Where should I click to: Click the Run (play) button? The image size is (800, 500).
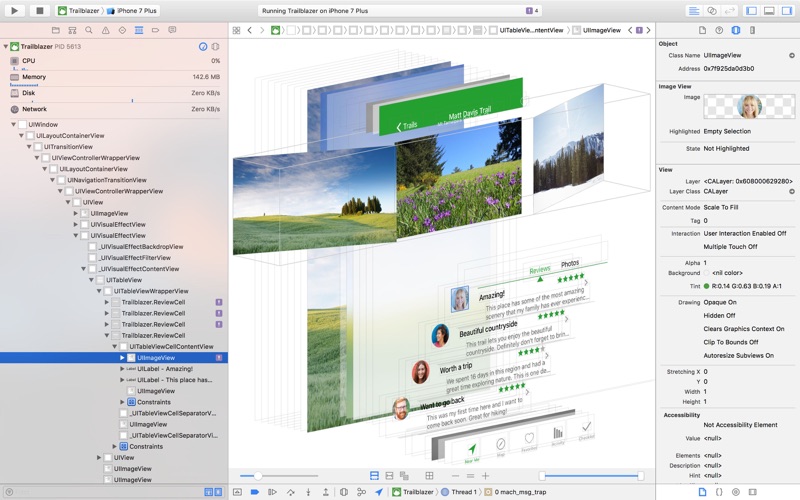[15, 10]
